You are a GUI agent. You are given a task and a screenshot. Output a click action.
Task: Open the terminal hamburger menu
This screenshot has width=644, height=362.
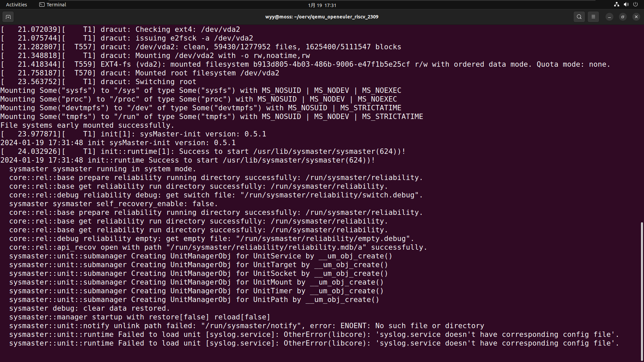click(x=593, y=17)
